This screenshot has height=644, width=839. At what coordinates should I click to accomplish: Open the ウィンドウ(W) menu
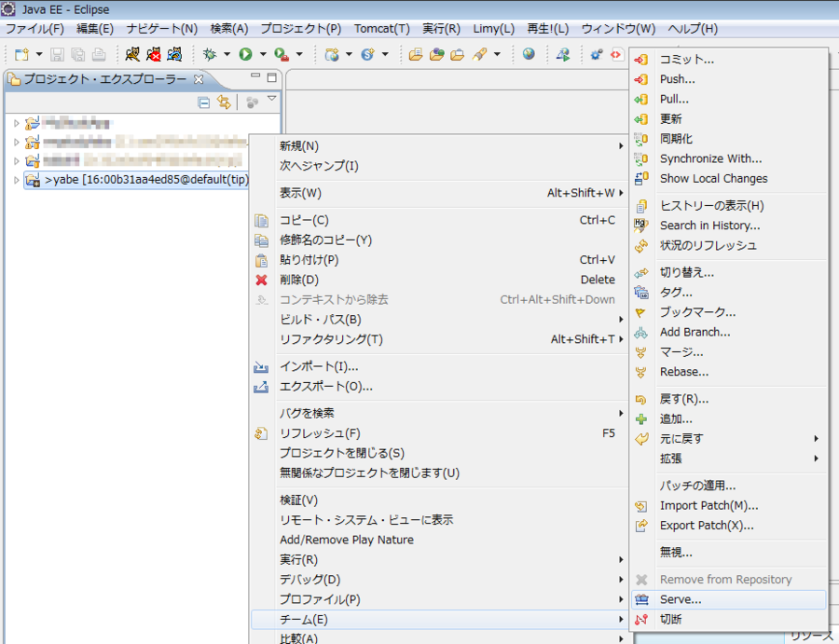point(619,28)
